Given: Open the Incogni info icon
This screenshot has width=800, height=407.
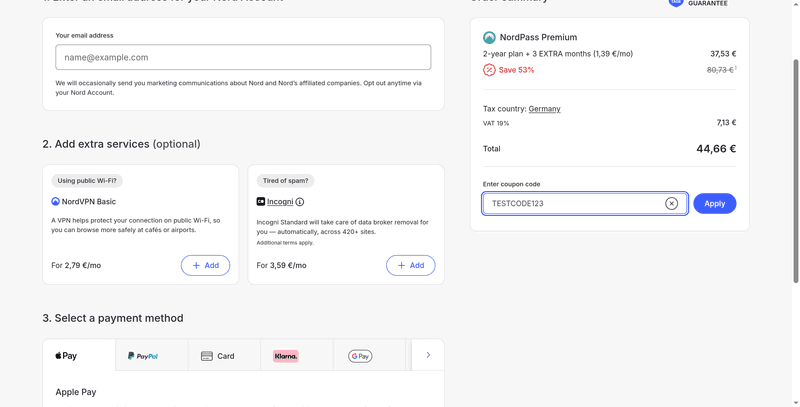Looking at the screenshot, I should (300, 202).
